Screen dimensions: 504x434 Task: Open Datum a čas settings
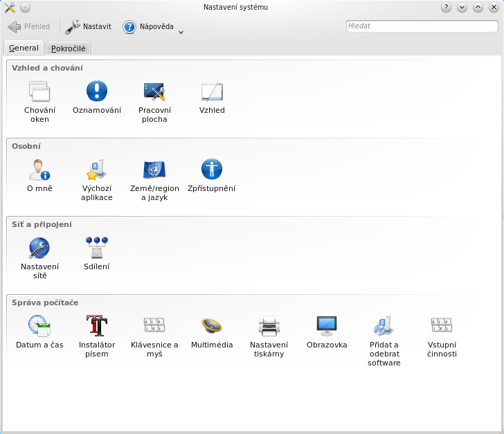click(39, 332)
